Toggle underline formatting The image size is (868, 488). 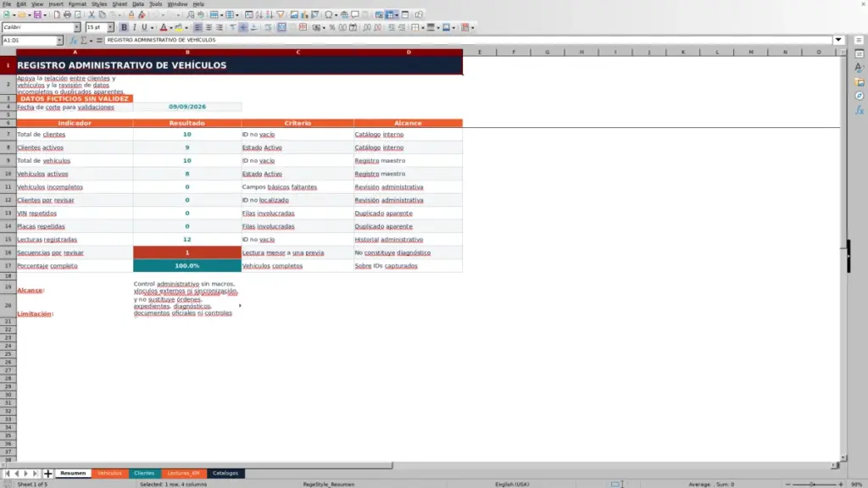coord(144,27)
